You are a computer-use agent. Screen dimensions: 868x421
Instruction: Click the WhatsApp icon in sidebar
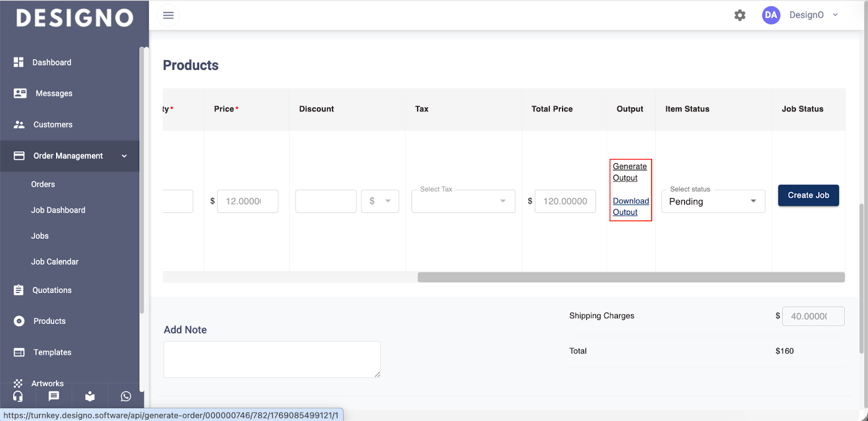pyautogui.click(x=126, y=397)
